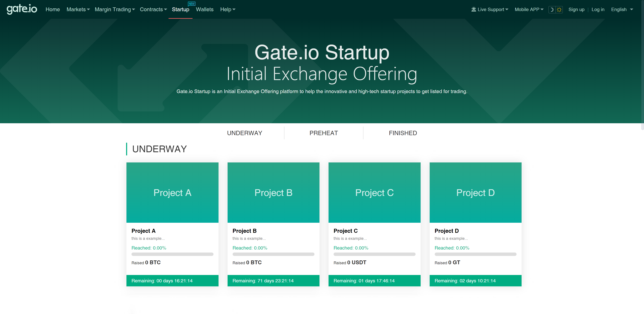644x314 pixels.
Task: Open the Home page
Action: tap(52, 10)
